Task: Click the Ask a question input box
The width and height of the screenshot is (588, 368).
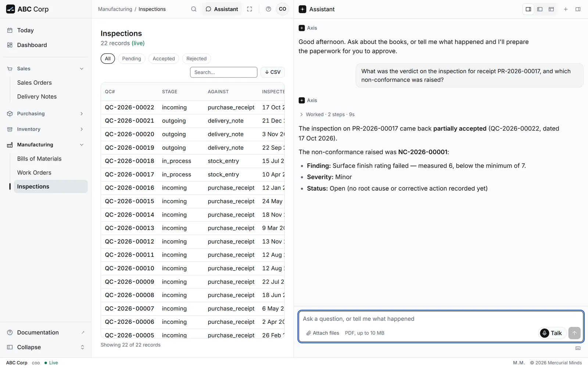Action: pyautogui.click(x=441, y=319)
